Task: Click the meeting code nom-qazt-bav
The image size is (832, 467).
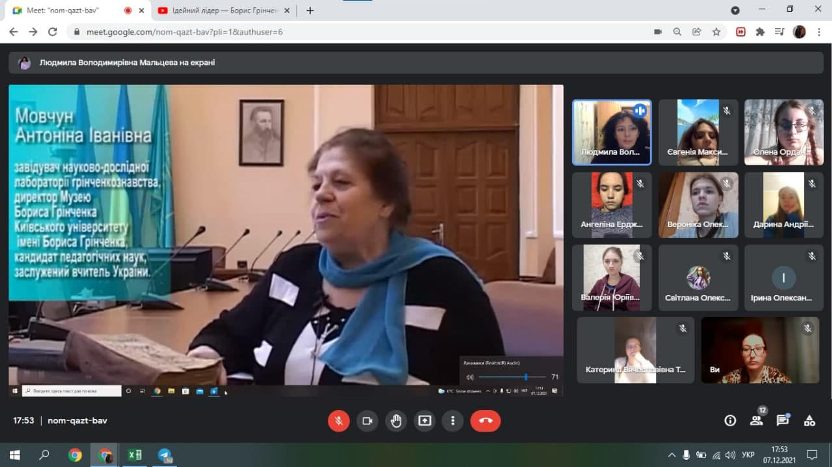Action: (x=77, y=420)
